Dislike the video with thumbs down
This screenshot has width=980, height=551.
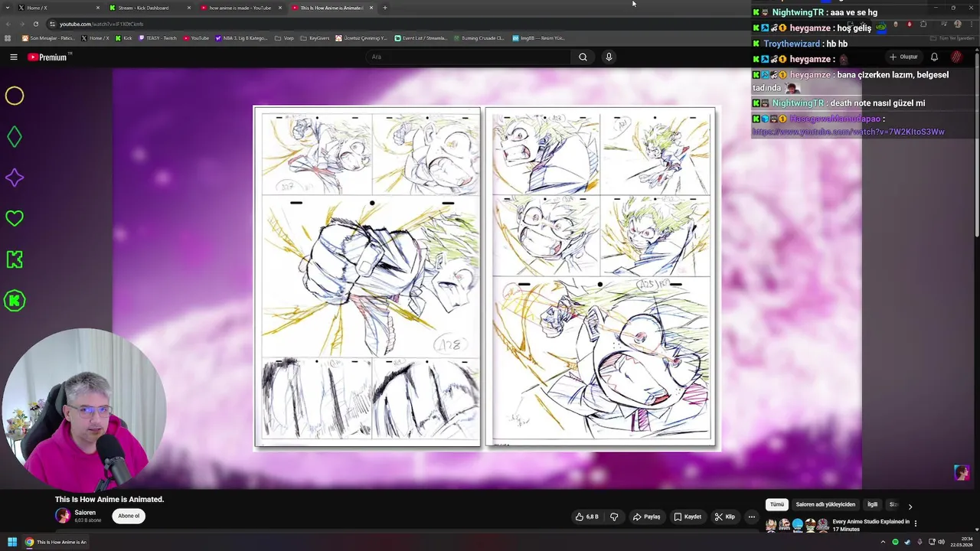[614, 517]
